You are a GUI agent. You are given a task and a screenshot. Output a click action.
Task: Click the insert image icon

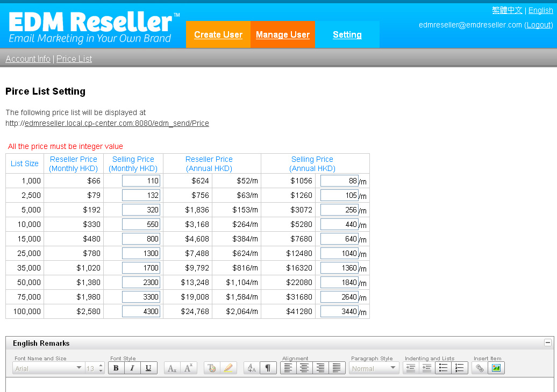tap(496, 368)
